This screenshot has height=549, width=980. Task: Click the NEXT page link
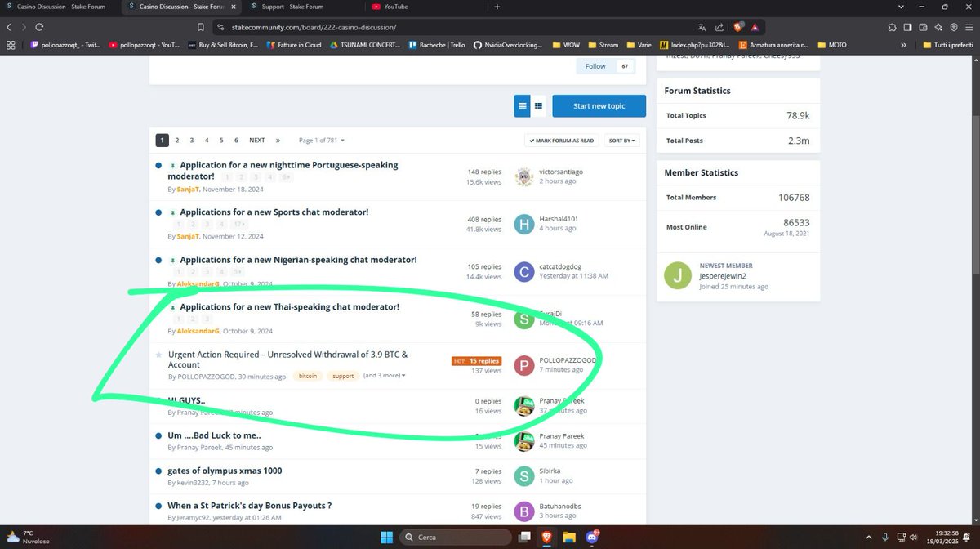tap(256, 141)
